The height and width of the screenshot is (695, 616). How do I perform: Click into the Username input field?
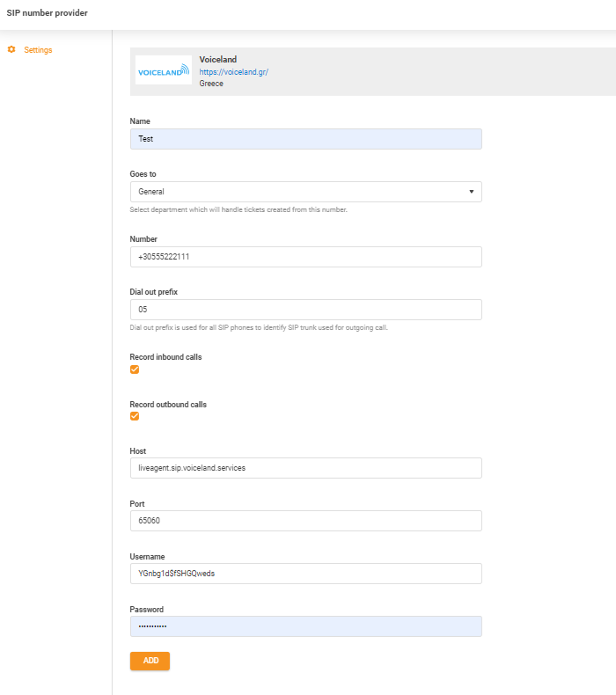tap(305, 574)
